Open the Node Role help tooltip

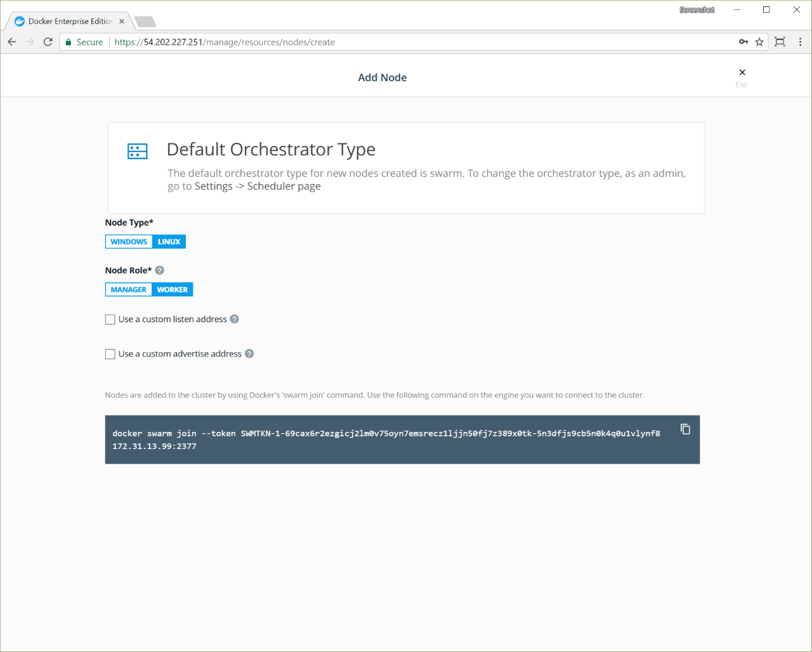pyautogui.click(x=159, y=270)
